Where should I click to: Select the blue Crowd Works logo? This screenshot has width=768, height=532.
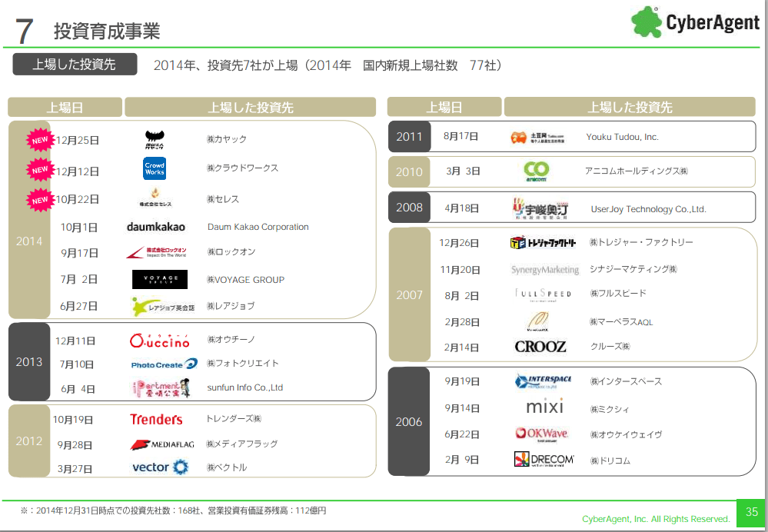(x=155, y=168)
